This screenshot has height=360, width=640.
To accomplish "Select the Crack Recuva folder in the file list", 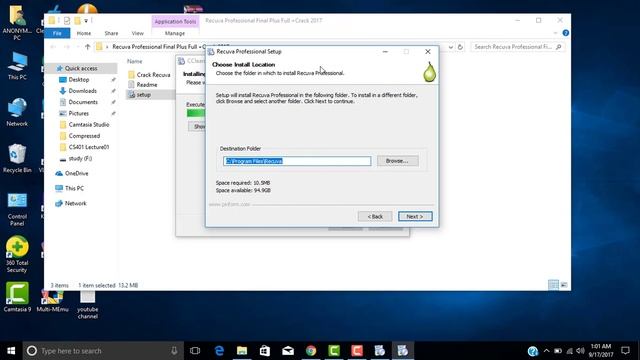I will point(153,75).
